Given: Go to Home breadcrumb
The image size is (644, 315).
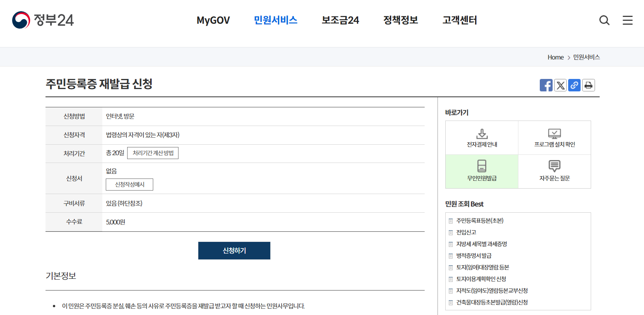Looking at the screenshot, I should click(555, 57).
